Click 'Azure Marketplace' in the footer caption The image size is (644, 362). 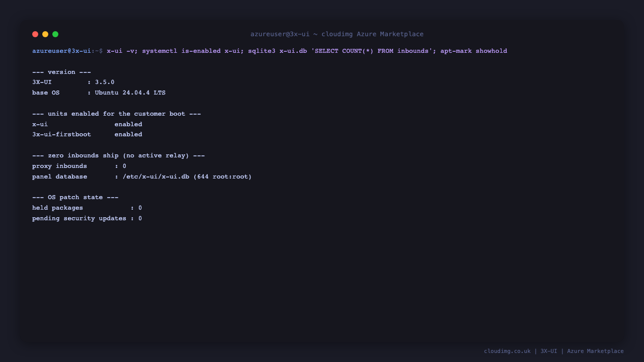tap(595, 351)
